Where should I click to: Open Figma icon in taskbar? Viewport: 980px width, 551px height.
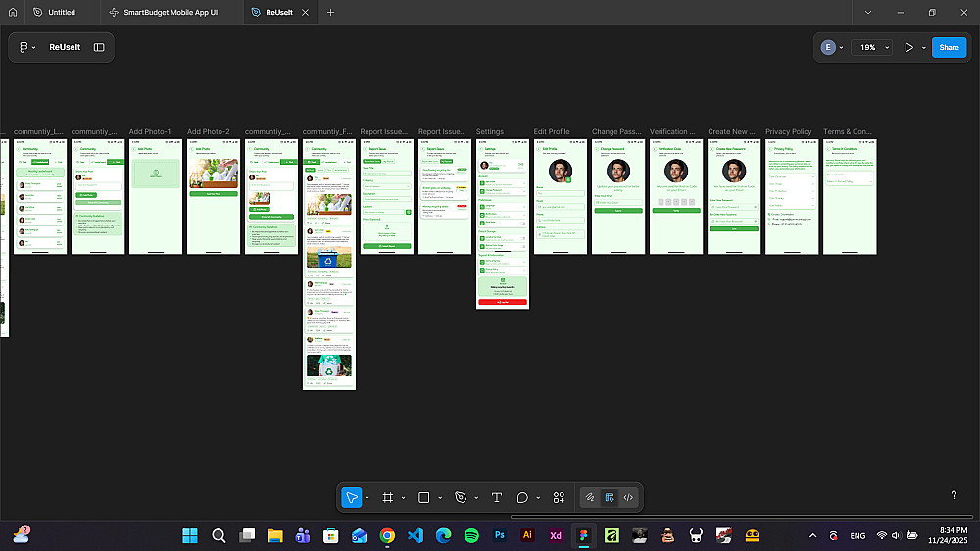584,536
